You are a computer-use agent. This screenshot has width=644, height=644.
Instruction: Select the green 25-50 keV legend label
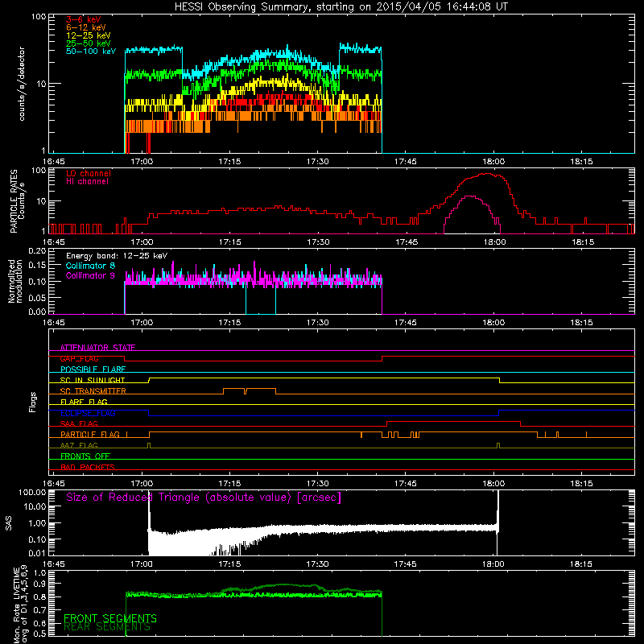click(89, 43)
